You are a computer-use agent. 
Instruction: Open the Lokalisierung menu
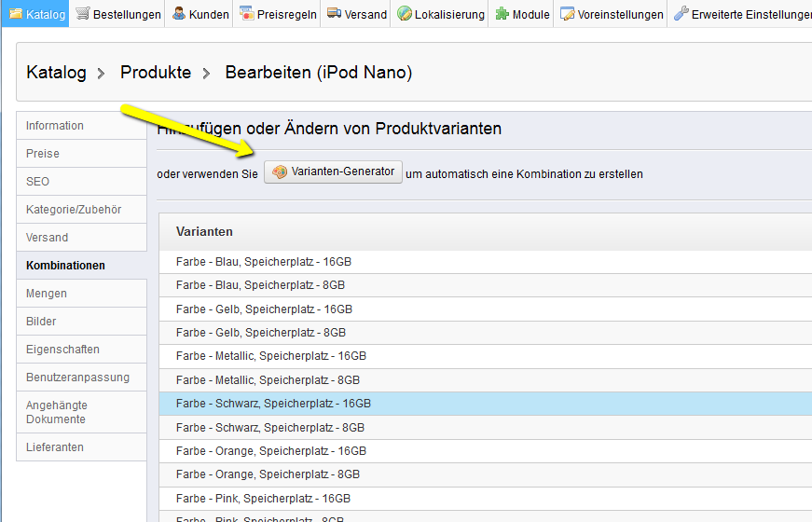click(441, 13)
